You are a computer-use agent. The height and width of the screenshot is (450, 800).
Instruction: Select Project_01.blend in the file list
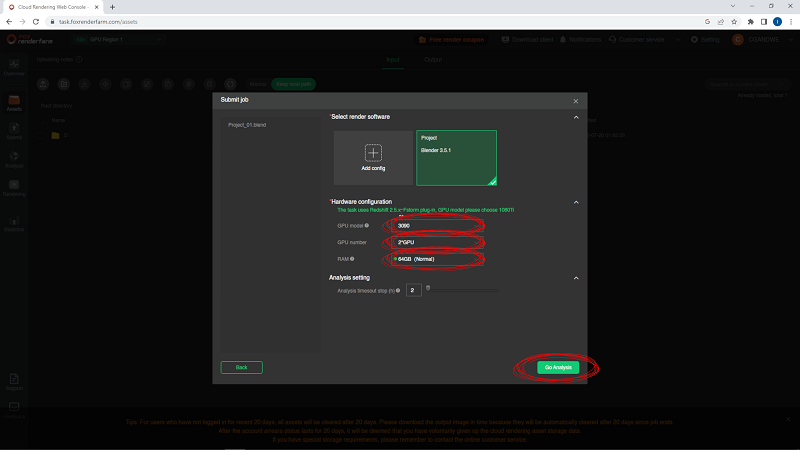(247, 125)
